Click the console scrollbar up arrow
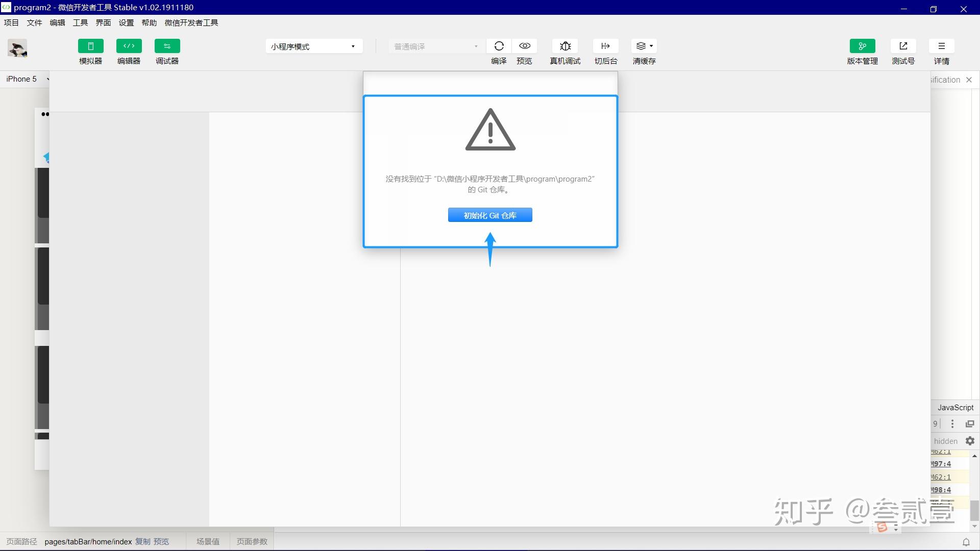Viewport: 980px width, 551px height. [x=974, y=456]
